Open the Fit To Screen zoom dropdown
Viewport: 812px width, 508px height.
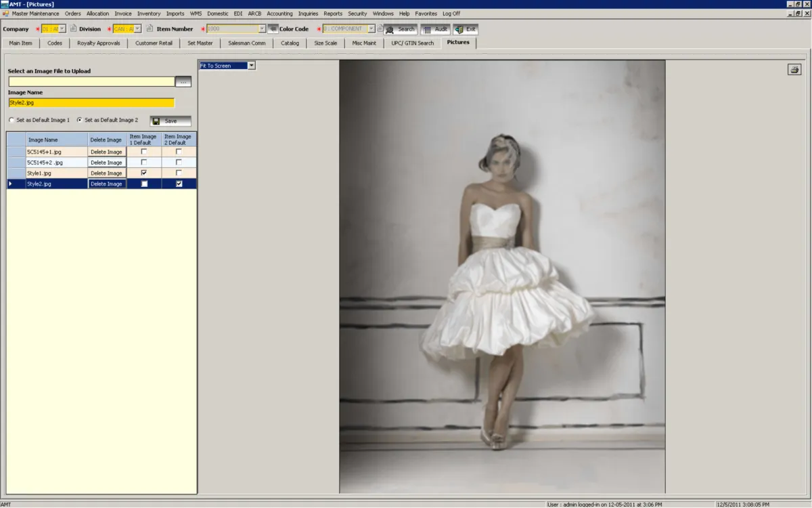[x=251, y=66]
